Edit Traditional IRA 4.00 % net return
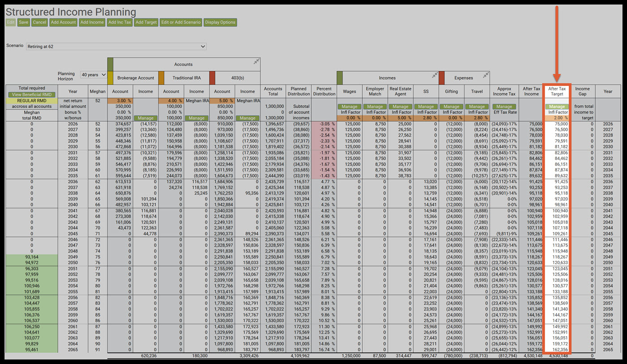This screenshot has height=364, width=627. coord(171,101)
